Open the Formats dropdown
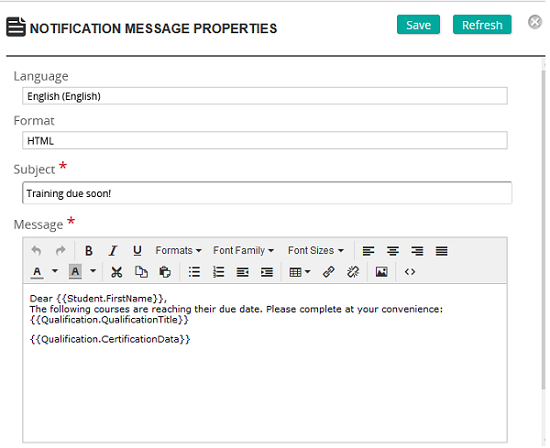 pos(178,250)
